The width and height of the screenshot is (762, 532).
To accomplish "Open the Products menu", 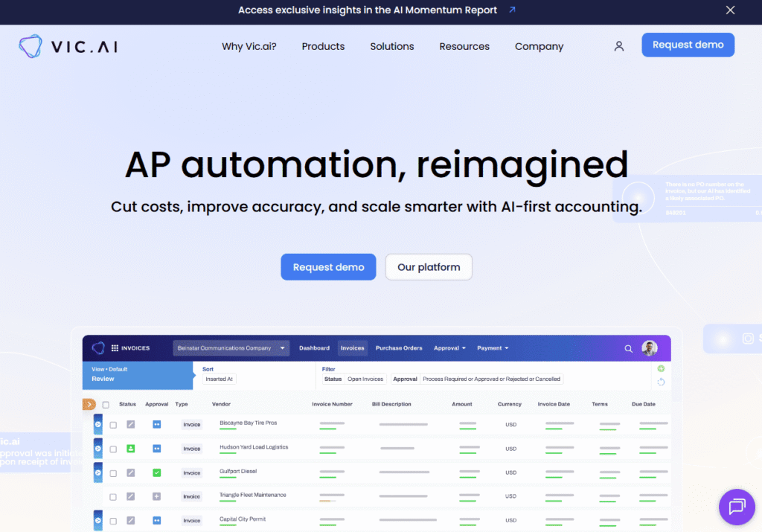I will pyautogui.click(x=323, y=46).
